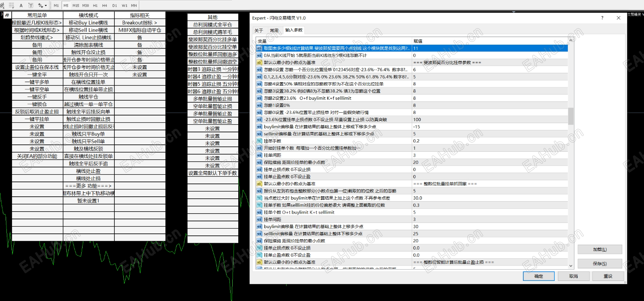
Task: Click the integer icon beside 0从当前K线开始
Action: (260, 56)
